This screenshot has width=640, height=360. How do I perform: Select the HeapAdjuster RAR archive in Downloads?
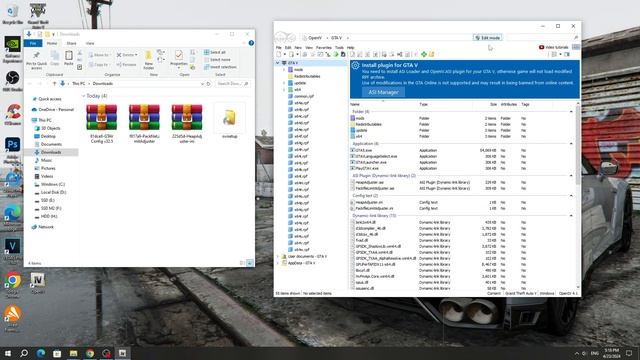[187, 124]
